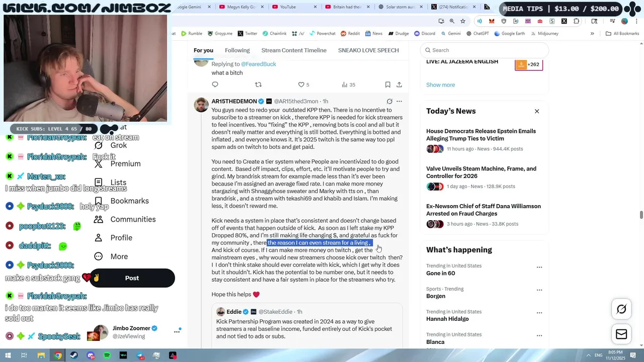The width and height of the screenshot is (644, 362).
Task: Click the Show more link
Action: click(x=440, y=84)
